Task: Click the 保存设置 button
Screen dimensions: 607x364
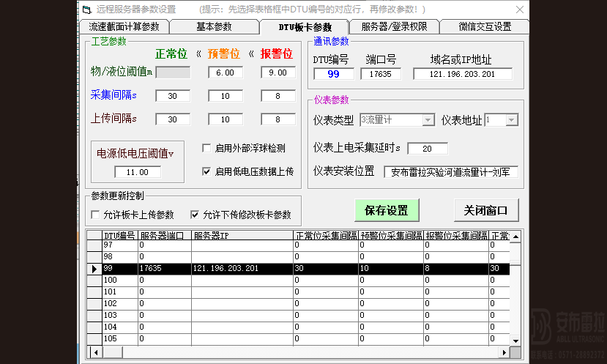Action: (x=387, y=210)
